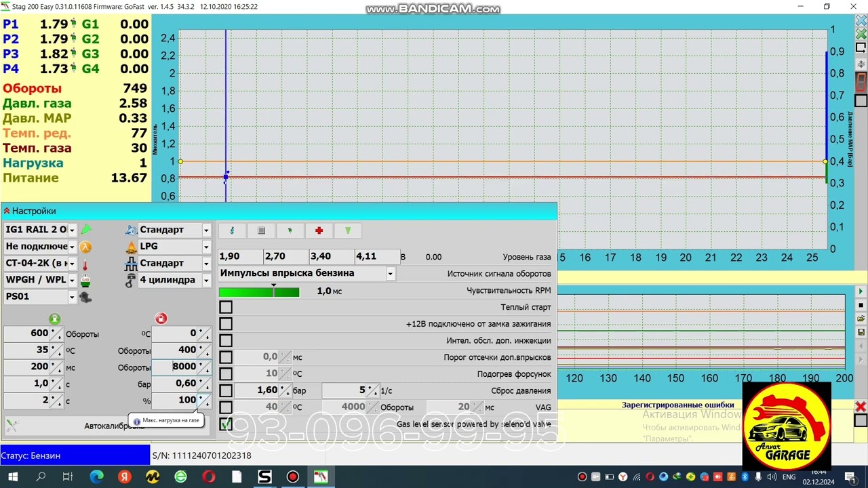868x488 pixels.
Task: Open Yandex browser from the taskbar
Action: (124, 477)
